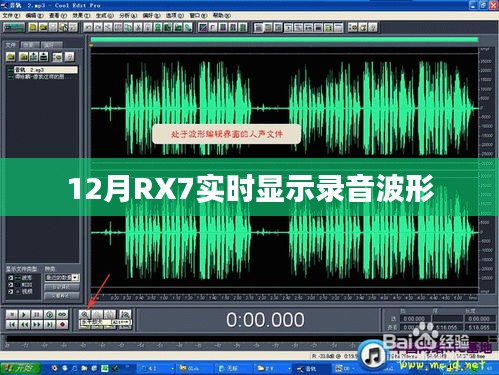Screen dimensions: 499x375
Task: Open the 生成 (Generate) menu
Action: pyautogui.click(x=105, y=15)
